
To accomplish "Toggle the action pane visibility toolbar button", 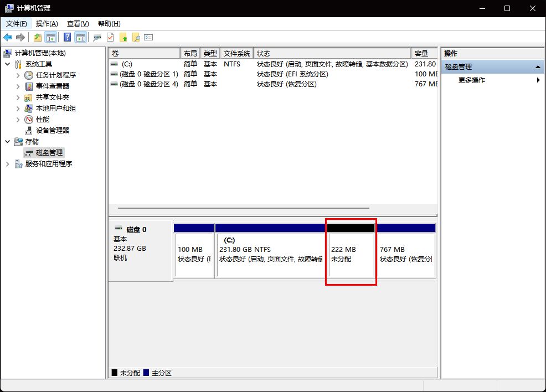I will [80, 37].
